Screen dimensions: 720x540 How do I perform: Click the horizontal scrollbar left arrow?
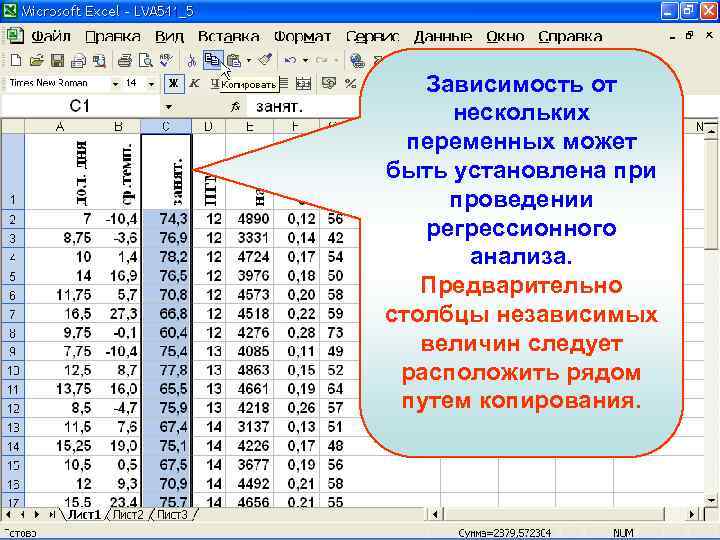click(435, 514)
